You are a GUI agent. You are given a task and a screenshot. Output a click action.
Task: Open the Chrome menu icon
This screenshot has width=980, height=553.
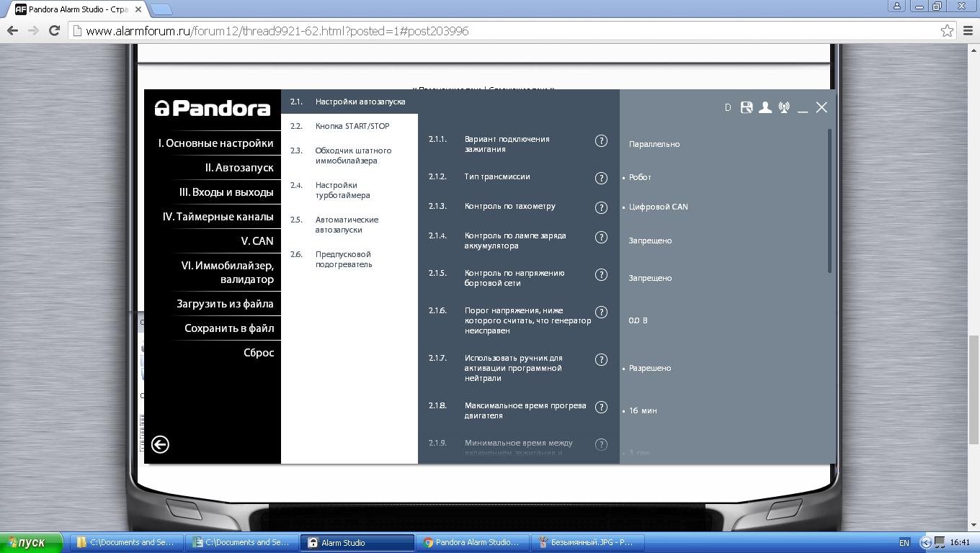tap(968, 30)
